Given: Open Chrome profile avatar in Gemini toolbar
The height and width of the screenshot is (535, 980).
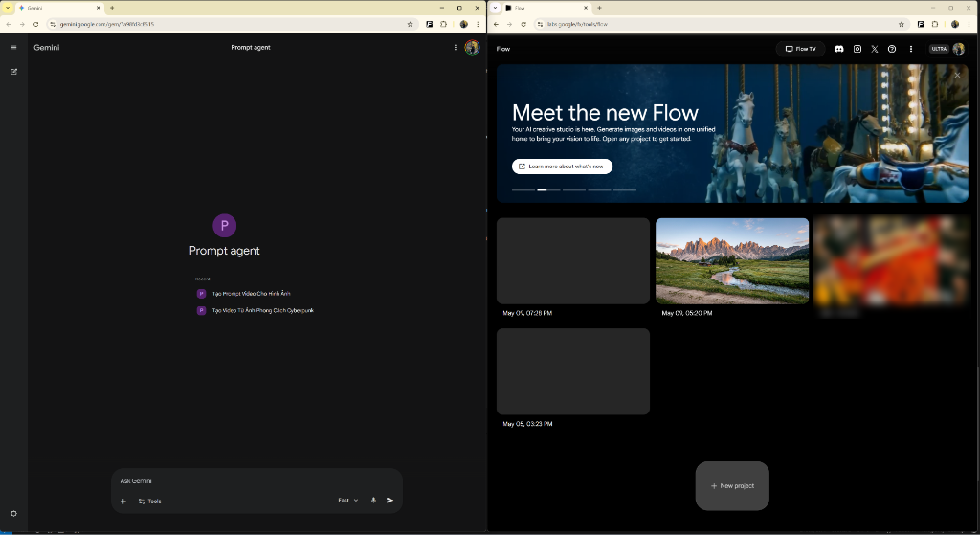Looking at the screenshot, I should click(x=464, y=24).
